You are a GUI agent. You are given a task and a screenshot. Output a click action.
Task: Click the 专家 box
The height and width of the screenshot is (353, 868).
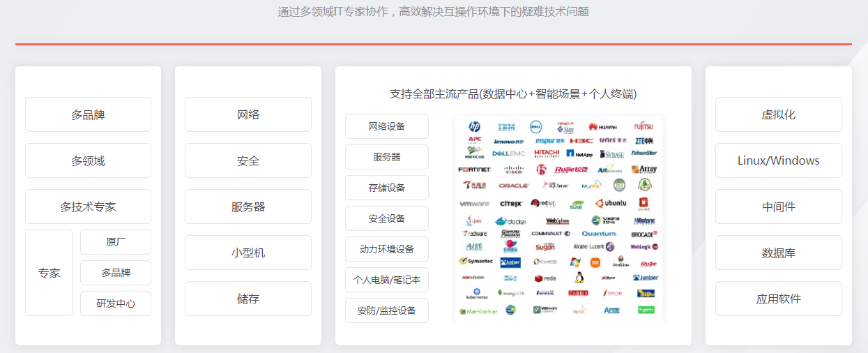(x=49, y=273)
